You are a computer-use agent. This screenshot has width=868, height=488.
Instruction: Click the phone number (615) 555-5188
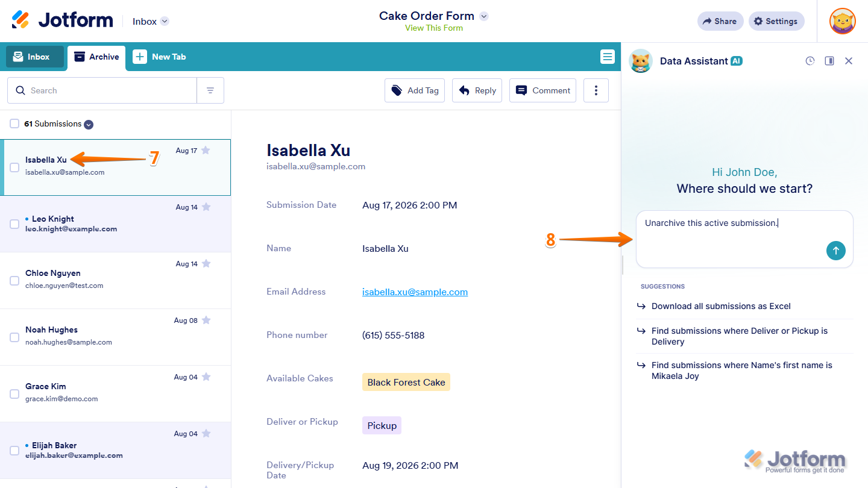(393, 335)
